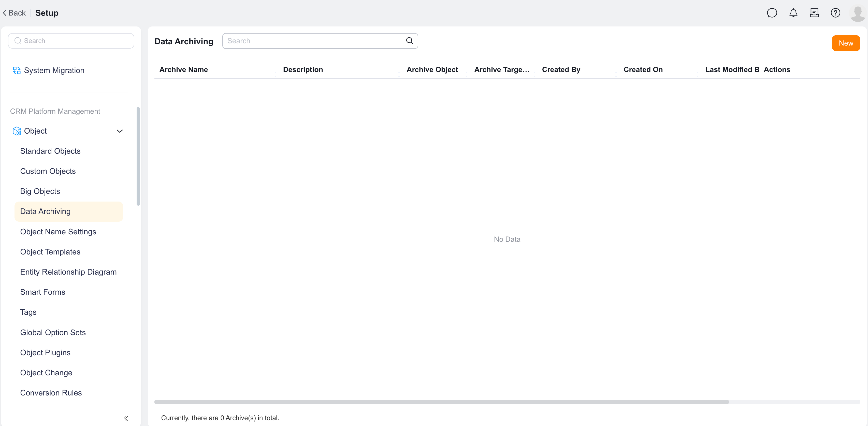The width and height of the screenshot is (868, 426).
Task: Open the chat messages icon
Action: pos(772,13)
